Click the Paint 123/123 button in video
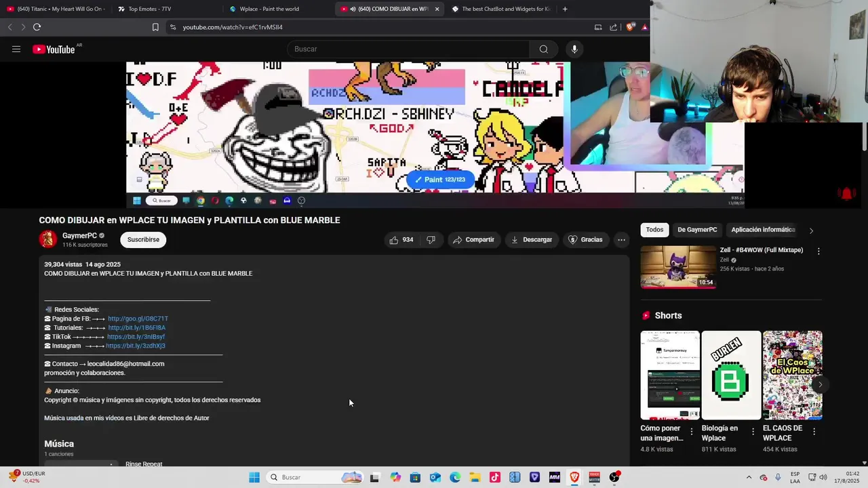This screenshot has width=868, height=488. [x=440, y=180]
